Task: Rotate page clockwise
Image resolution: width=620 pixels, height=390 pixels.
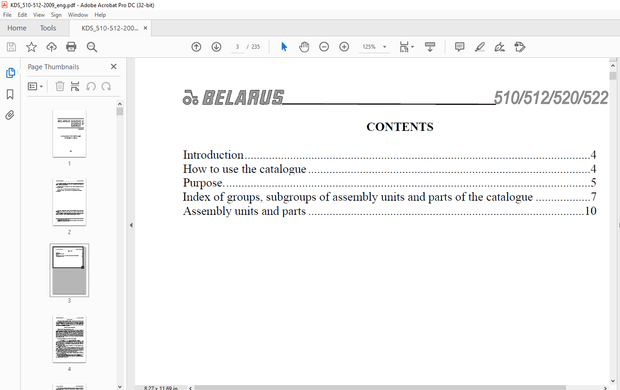Action: pyautogui.click(x=106, y=86)
